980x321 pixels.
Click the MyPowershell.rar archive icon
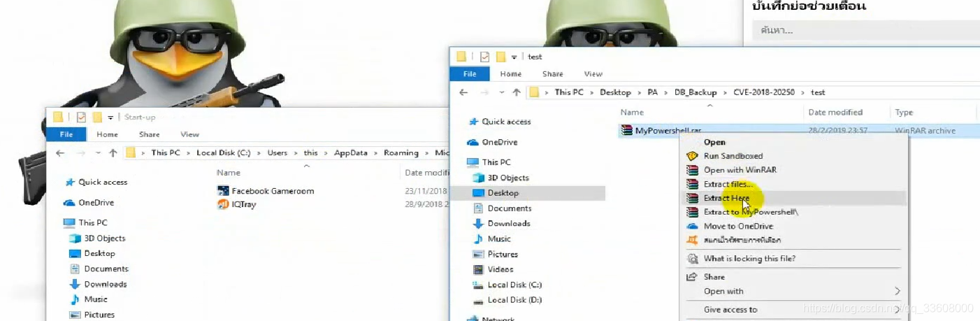point(626,130)
